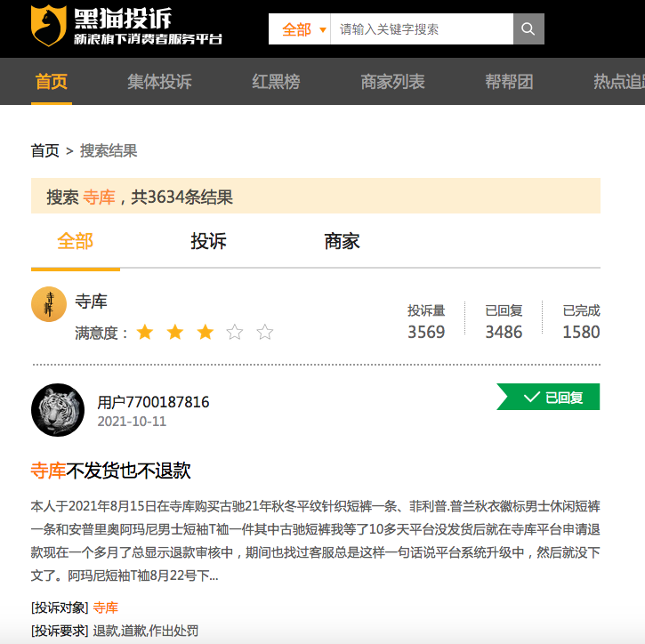Click the 投诉量 3569 count
Viewport: 645px width, 644px height.
[426, 322]
